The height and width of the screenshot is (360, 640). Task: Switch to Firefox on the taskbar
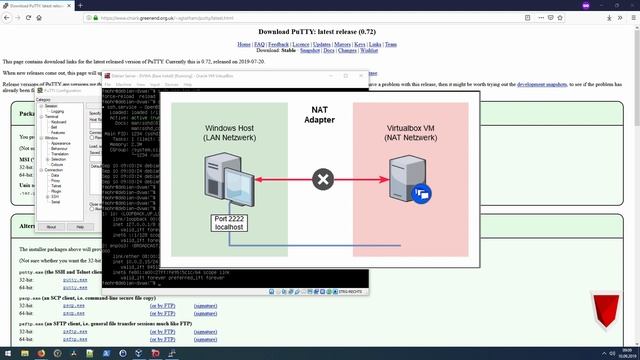click(41, 353)
